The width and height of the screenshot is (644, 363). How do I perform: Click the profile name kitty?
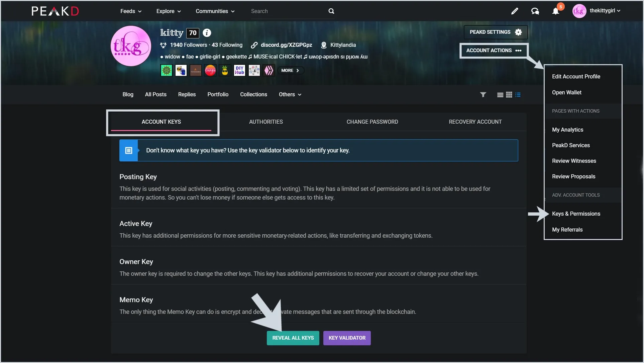pos(172,32)
